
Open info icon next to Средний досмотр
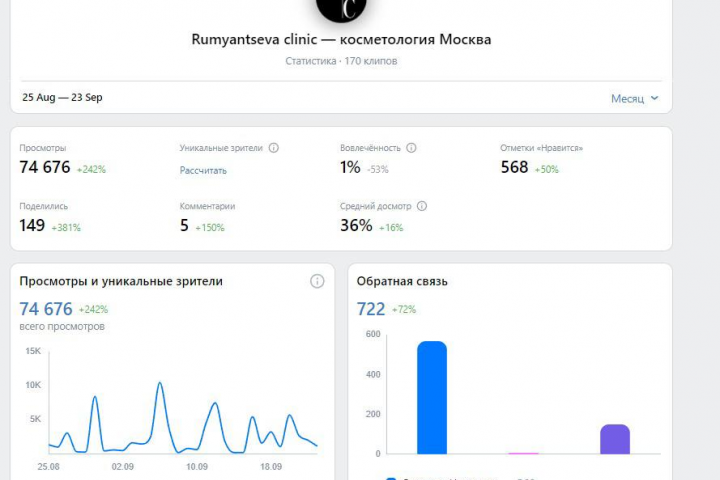coord(422,206)
